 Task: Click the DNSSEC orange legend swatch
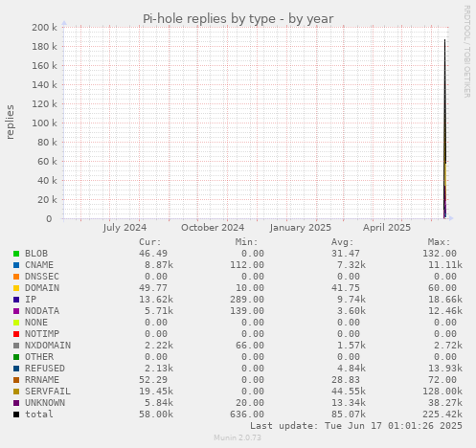[x=16, y=277]
